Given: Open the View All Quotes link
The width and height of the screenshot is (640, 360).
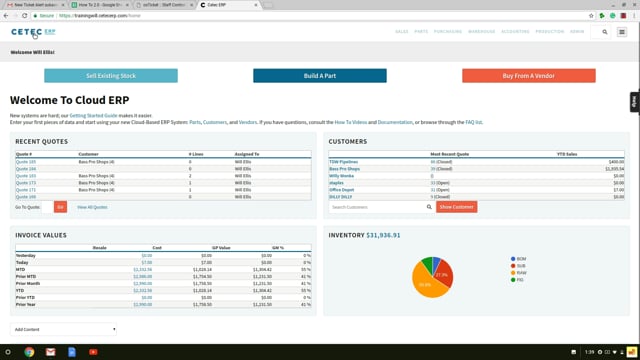Looking at the screenshot, I should point(92,207).
